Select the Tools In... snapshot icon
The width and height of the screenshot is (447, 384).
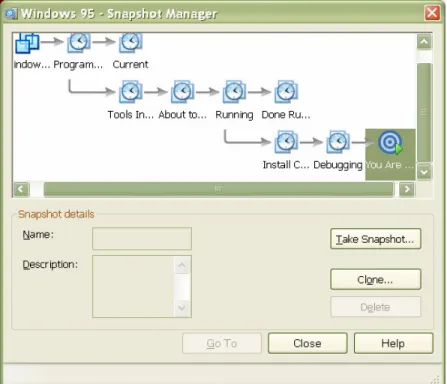(x=131, y=92)
